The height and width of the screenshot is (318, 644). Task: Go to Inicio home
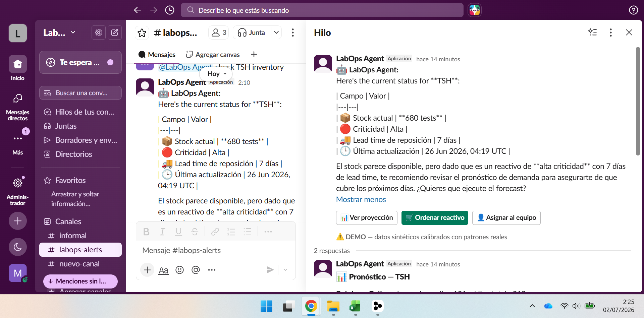18,68
